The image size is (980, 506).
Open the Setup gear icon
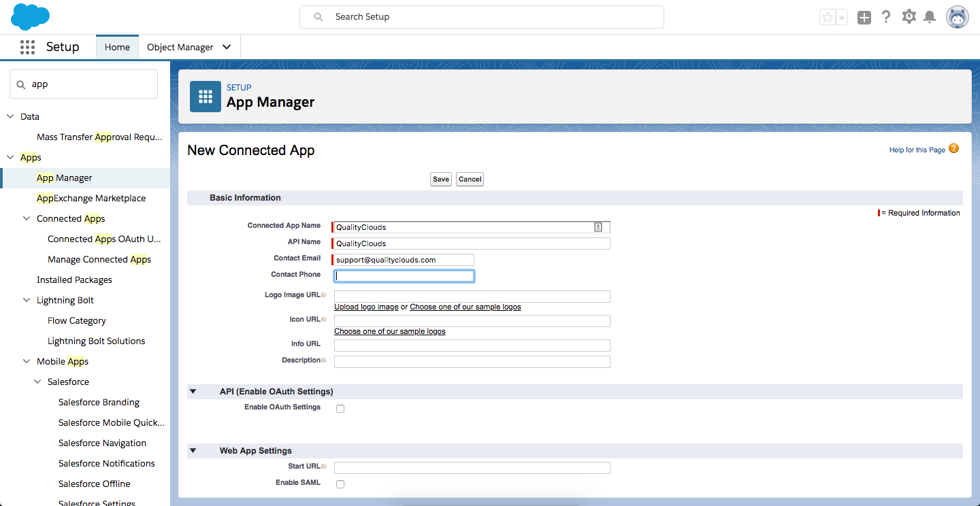coord(909,17)
